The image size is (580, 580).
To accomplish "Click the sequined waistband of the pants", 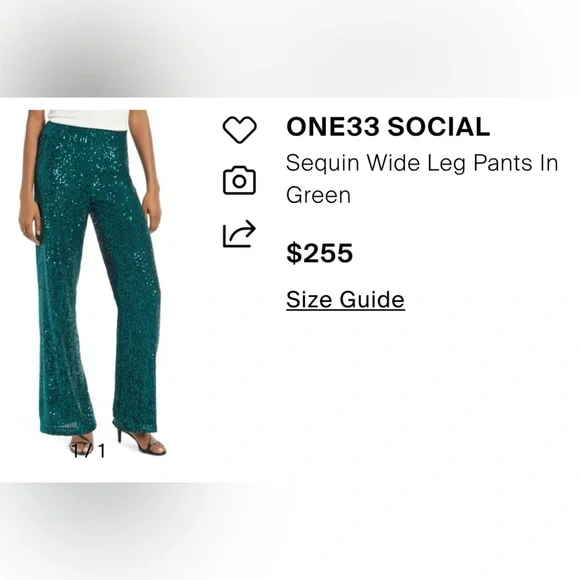I will [x=87, y=129].
